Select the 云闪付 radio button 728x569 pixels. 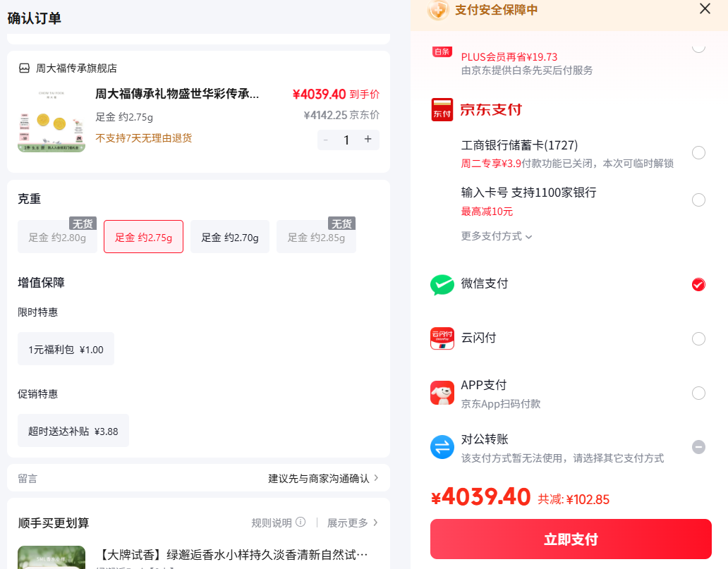click(x=698, y=339)
